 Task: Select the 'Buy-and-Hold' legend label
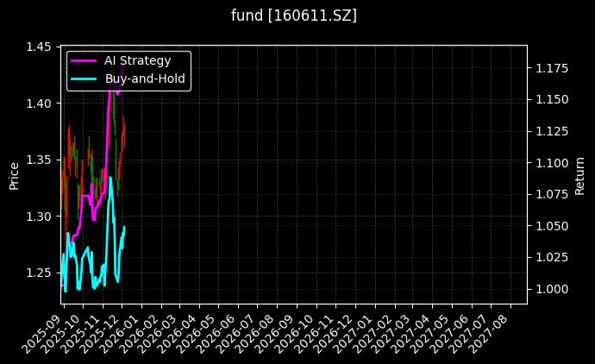point(145,78)
